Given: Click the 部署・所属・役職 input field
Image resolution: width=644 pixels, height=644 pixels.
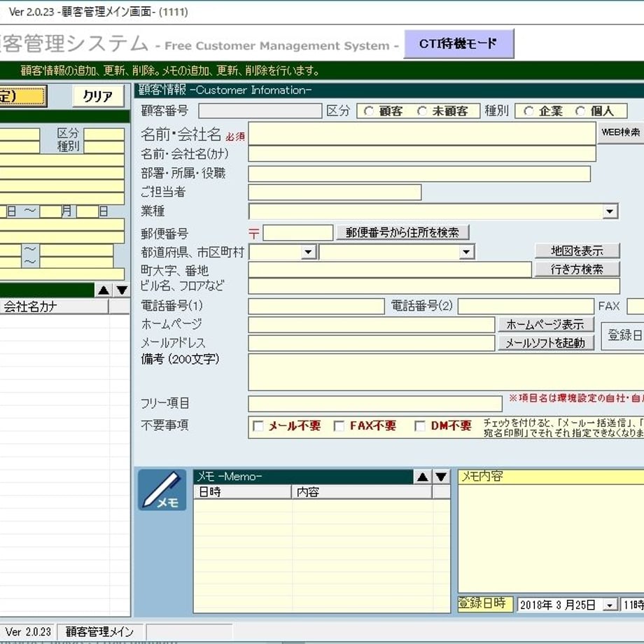Looking at the screenshot, I should (419, 174).
